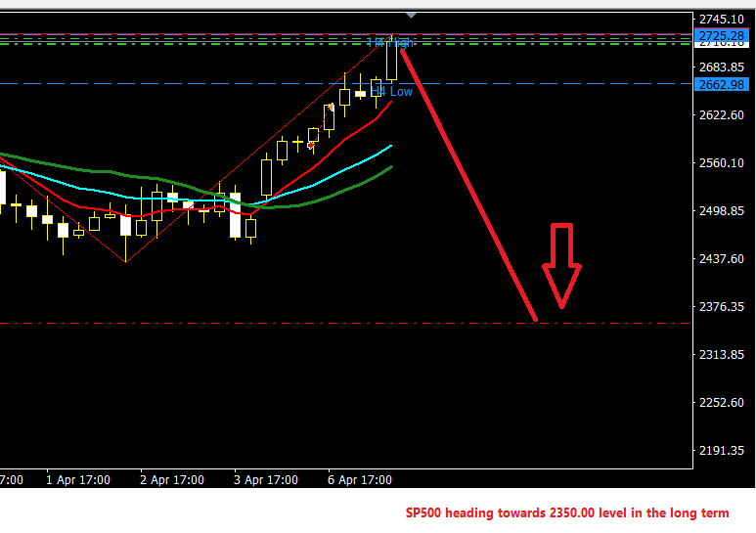Click the 2622.60 price axis label

tap(722, 115)
